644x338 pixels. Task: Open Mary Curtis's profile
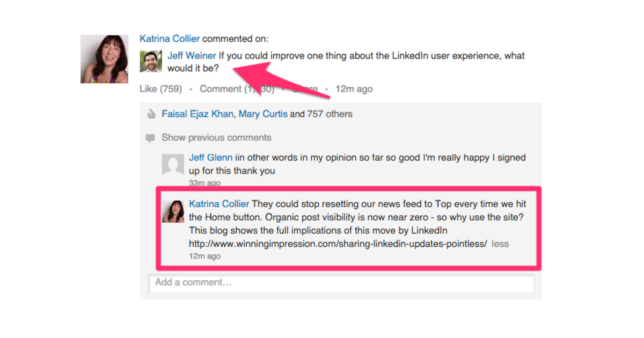tap(263, 114)
